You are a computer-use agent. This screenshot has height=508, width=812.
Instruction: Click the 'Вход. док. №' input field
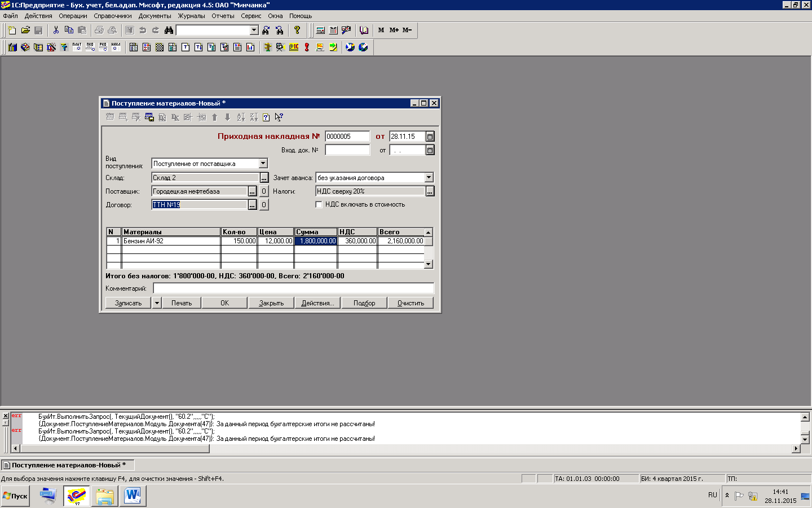347,150
